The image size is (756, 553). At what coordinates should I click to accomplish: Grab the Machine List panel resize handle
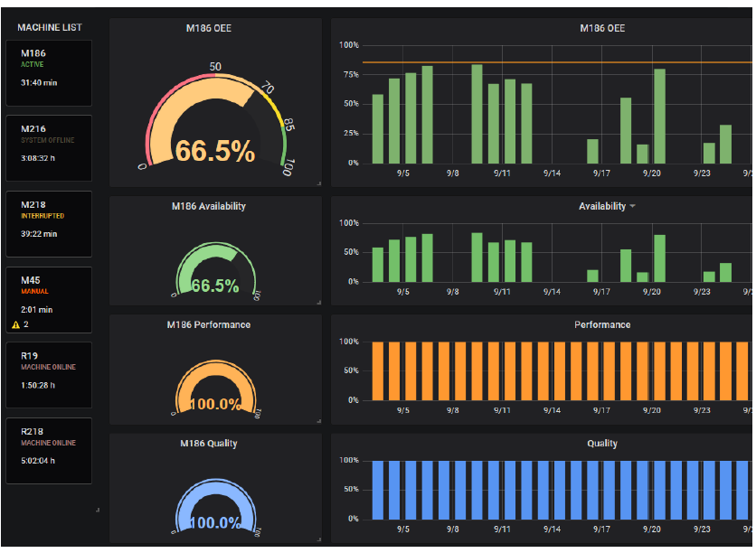tap(98, 510)
